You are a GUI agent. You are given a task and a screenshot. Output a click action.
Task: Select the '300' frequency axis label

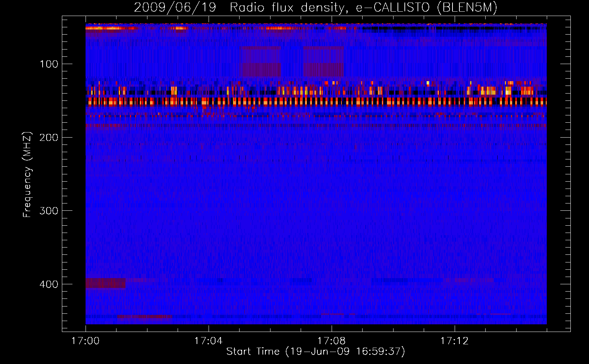(49, 211)
